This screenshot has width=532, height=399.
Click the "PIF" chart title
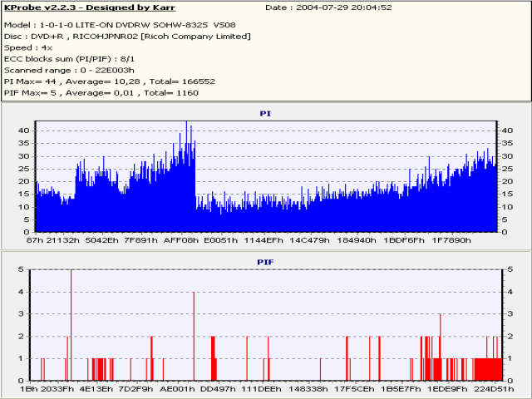tap(265, 262)
